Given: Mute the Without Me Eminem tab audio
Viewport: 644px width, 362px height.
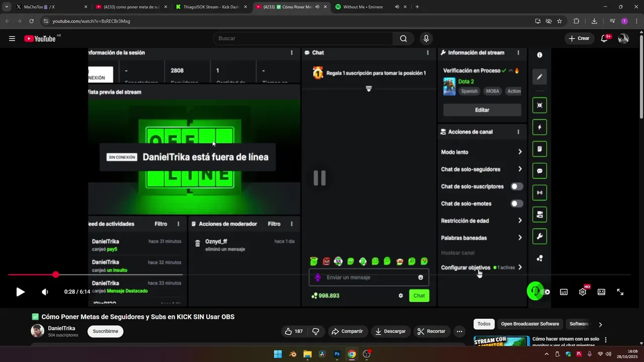Looking at the screenshot, I should click(x=397, y=7).
